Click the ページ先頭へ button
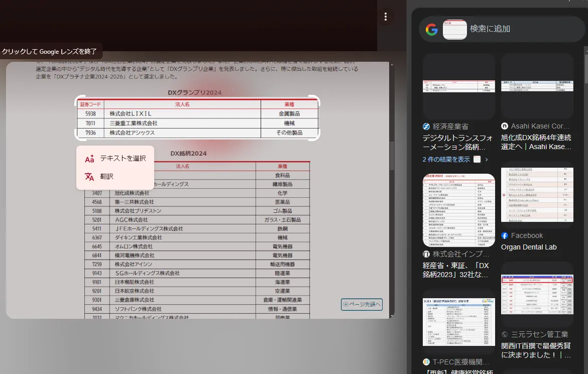Image resolution: width=588 pixels, height=374 pixels. tap(362, 304)
